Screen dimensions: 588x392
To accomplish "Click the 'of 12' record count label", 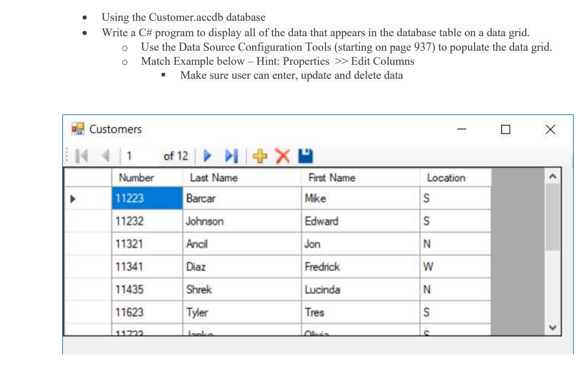I will [x=176, y=156].
